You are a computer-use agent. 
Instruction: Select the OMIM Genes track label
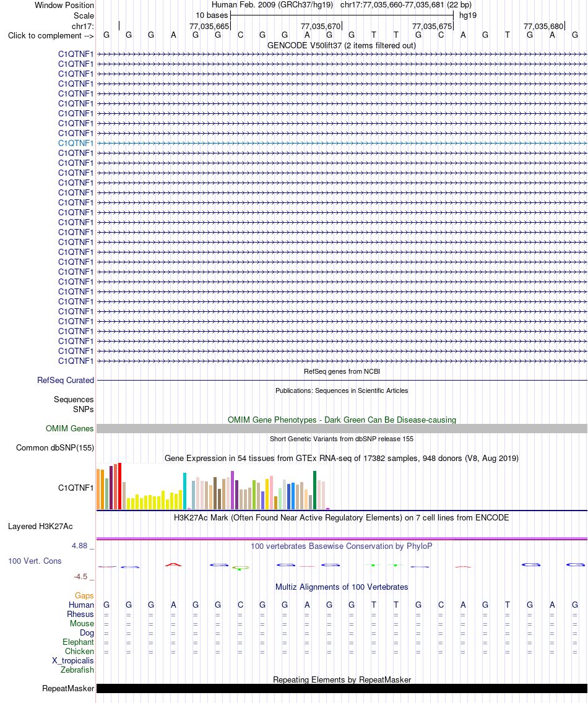click(x=69, y=429)
